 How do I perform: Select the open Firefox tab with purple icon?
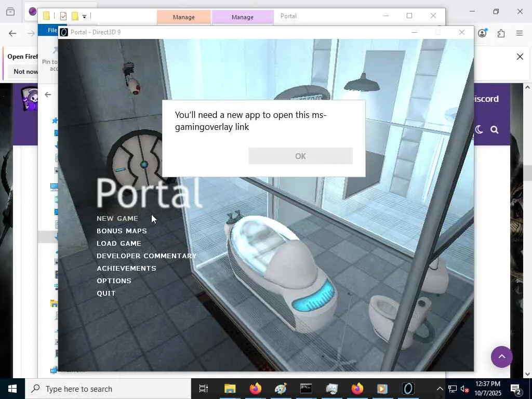pyautogui.click(x=33, y=11)
